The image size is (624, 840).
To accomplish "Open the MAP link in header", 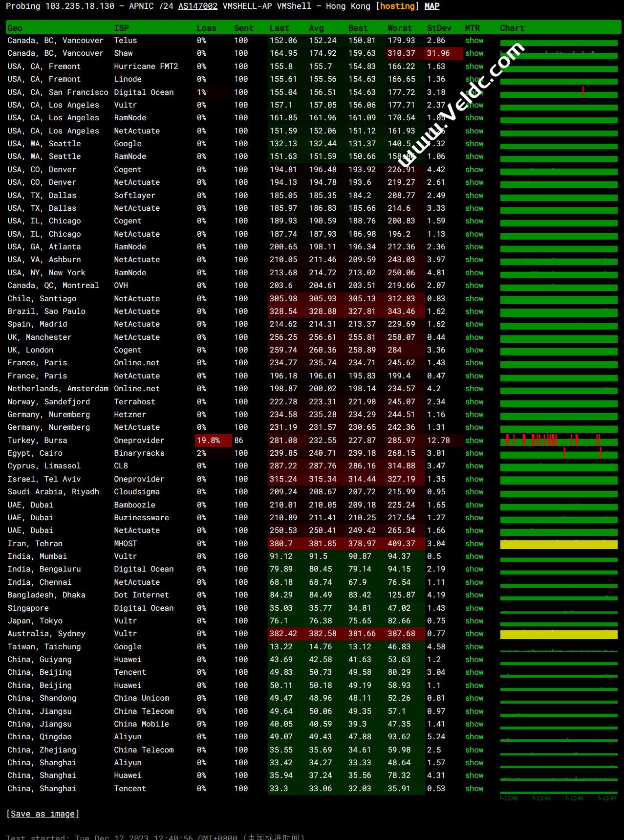I will (x=431, y=6).
